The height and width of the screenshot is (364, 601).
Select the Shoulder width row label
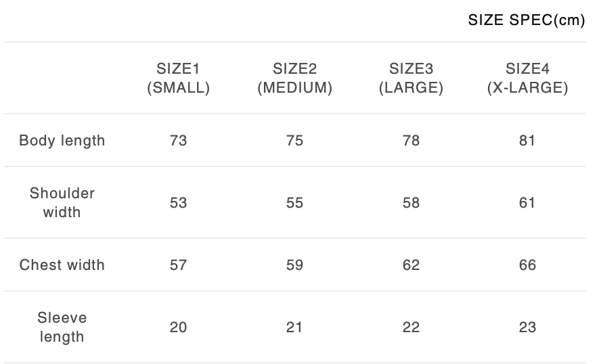62,203
